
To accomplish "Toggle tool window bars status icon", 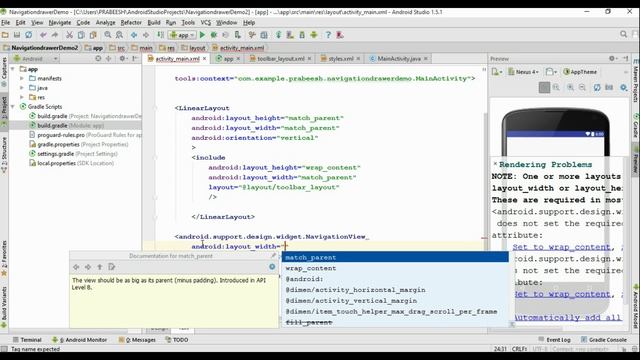I will click(4, 349).
